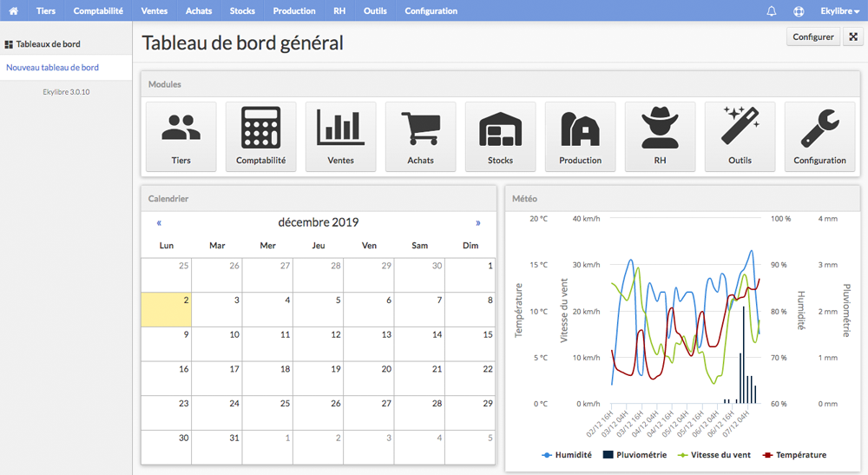Image resolution: width=868 pixels, height=475 pixels.
Task: Click the Calendrier panel header
Action: tap(319, 199)
